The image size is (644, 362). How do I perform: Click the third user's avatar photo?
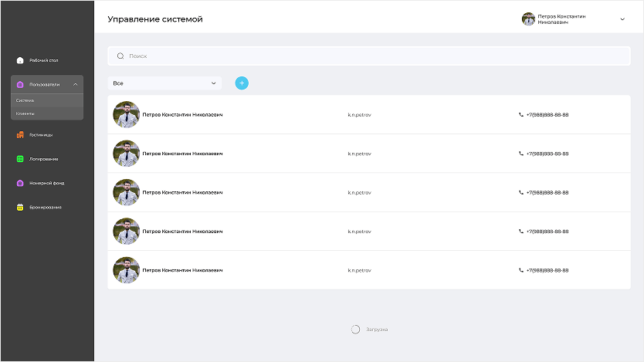pos(126,192)
